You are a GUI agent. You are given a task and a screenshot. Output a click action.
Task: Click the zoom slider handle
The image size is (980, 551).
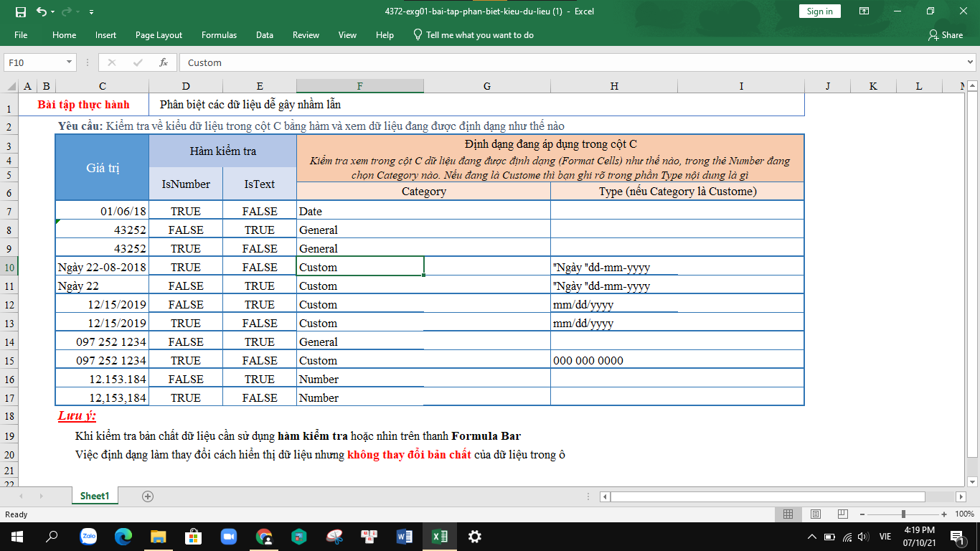pos(903,514)
